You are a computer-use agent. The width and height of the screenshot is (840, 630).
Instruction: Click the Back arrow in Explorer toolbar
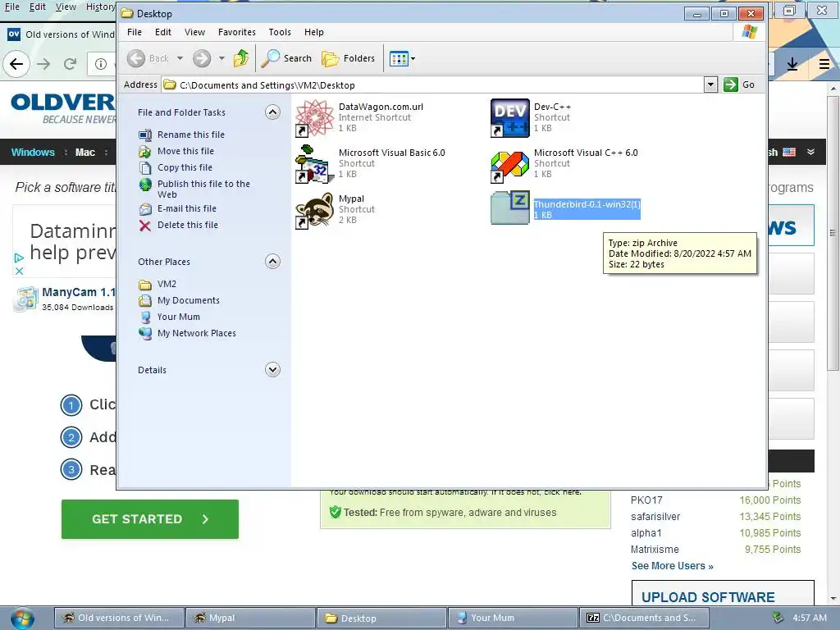click(136, 58)
